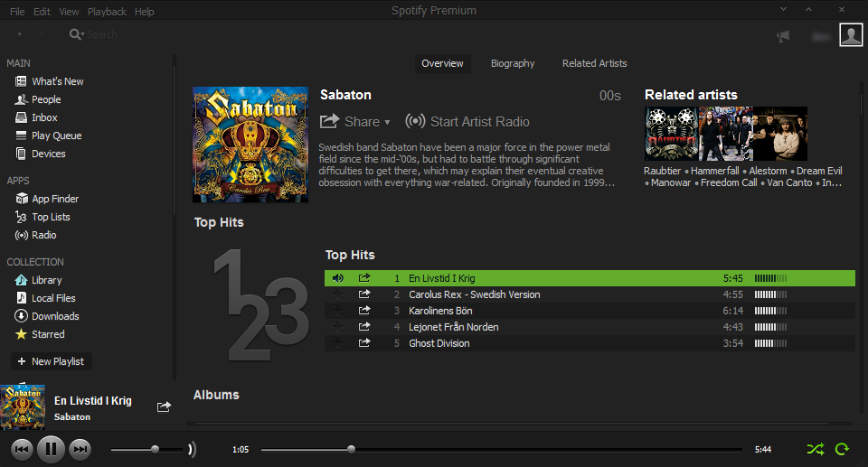Go to the previous track

[22, 448]
